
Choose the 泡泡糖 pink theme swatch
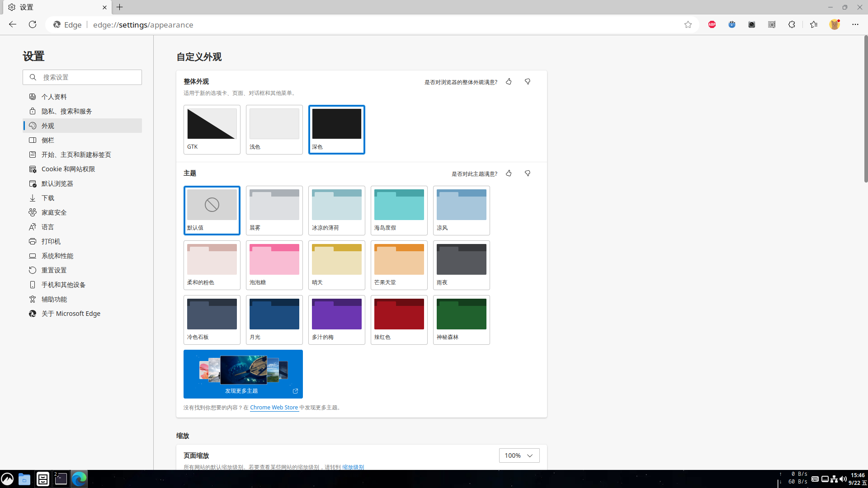tap(274, 265)
